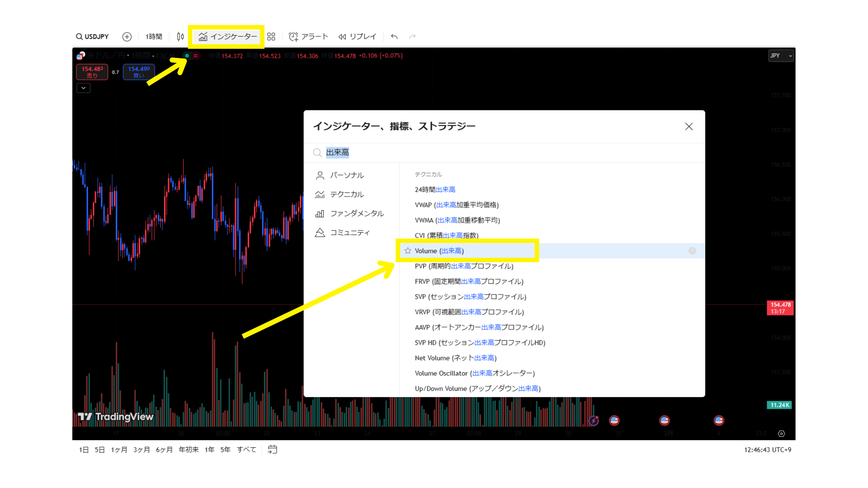Screen dimensions: 868x488
Task: Favorite Volume (出来高) with the star
Action: [x=408, y=251]
